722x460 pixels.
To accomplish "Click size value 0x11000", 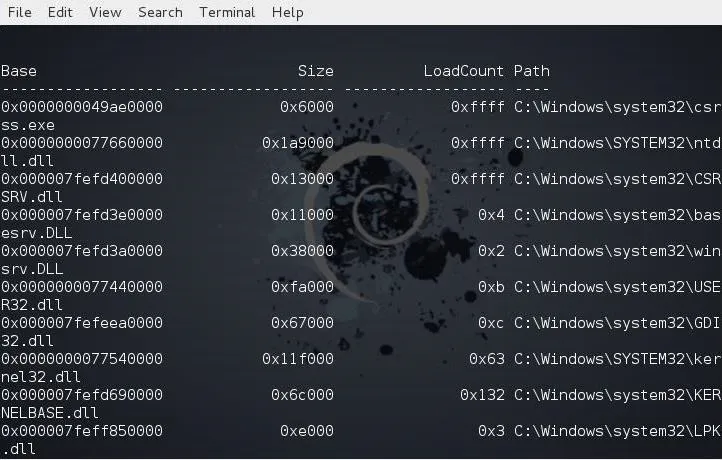I will (303, 215).
